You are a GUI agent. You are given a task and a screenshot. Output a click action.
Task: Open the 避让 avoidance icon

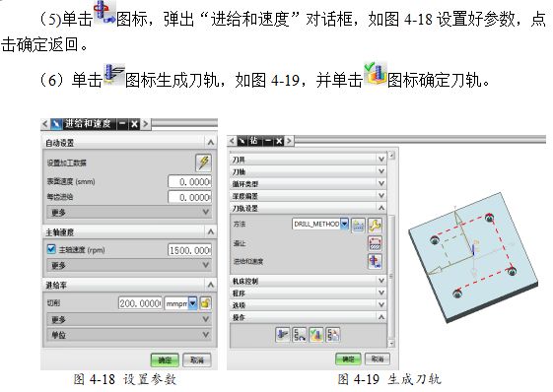(375, 243)
